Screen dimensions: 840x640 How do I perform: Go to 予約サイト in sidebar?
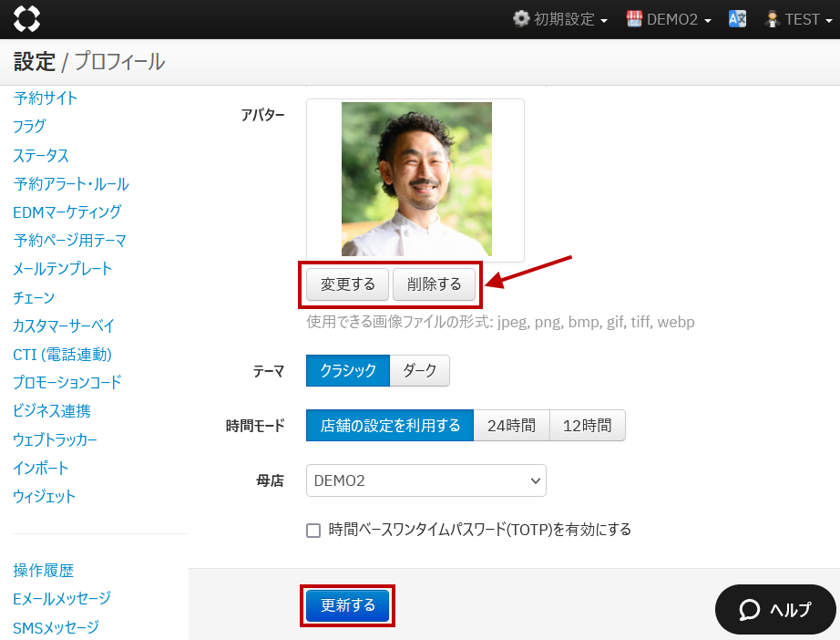point(45,98)
